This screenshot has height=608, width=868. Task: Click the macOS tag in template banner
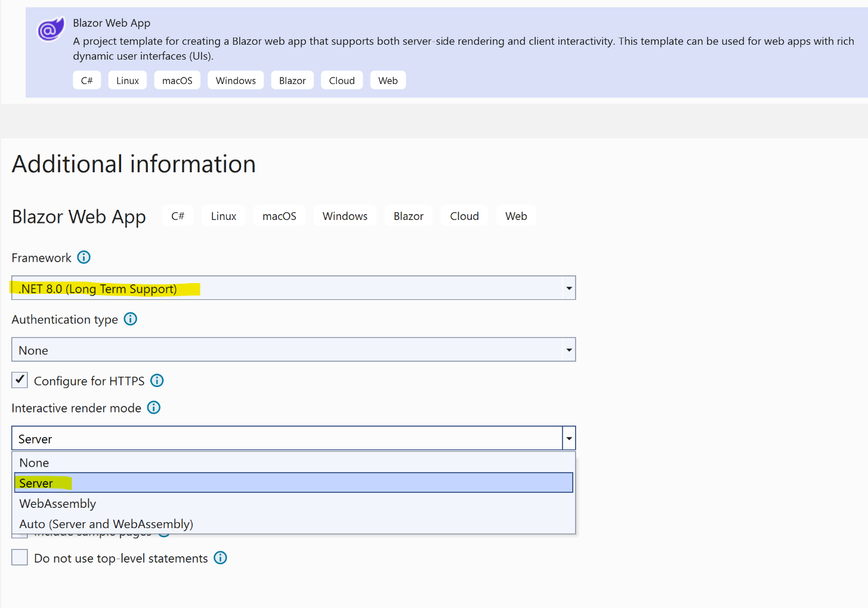(x=177, y=80)
